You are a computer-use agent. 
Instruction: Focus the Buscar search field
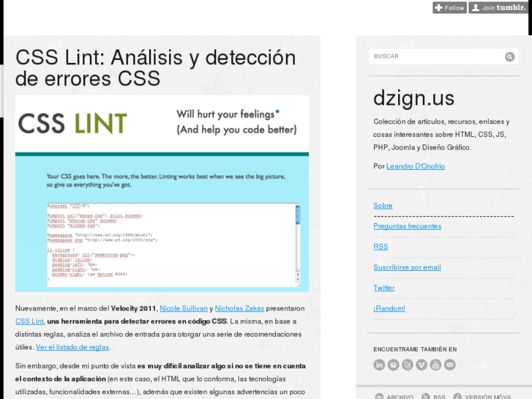pos(443,56)
